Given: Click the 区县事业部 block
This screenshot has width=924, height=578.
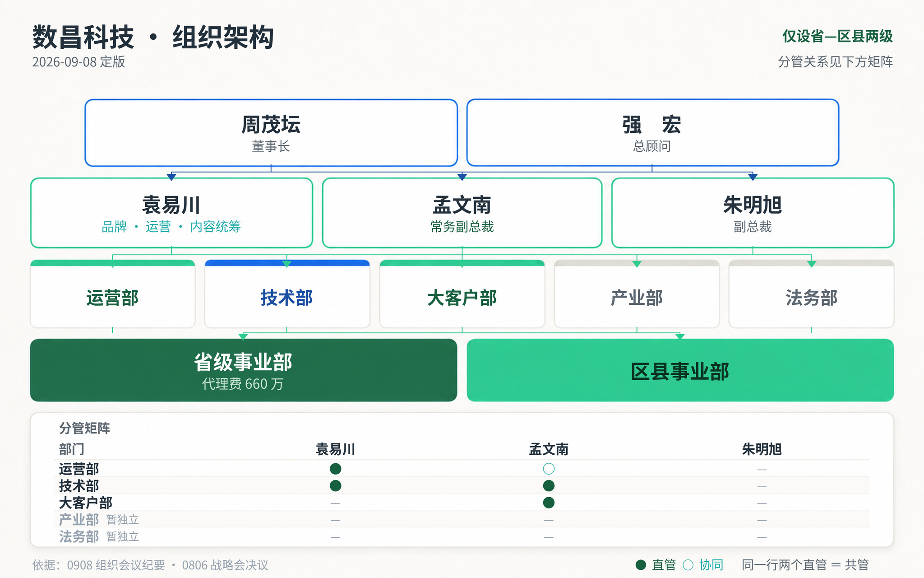Looking at the screenshot, I should [x=680, y=370].
